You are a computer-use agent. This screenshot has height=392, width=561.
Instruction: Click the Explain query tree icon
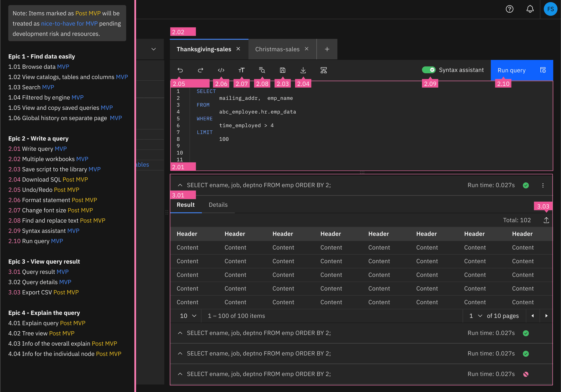coord(324,70)
